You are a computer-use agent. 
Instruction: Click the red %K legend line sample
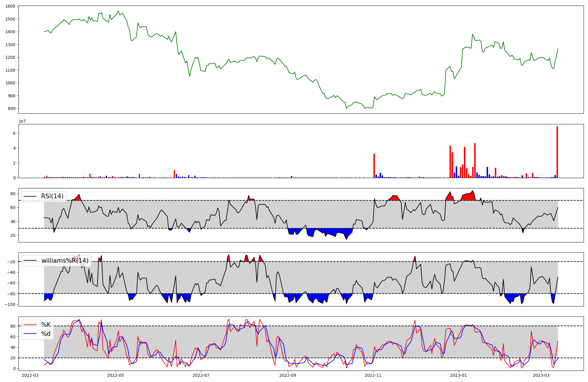(x=30, y=325)
